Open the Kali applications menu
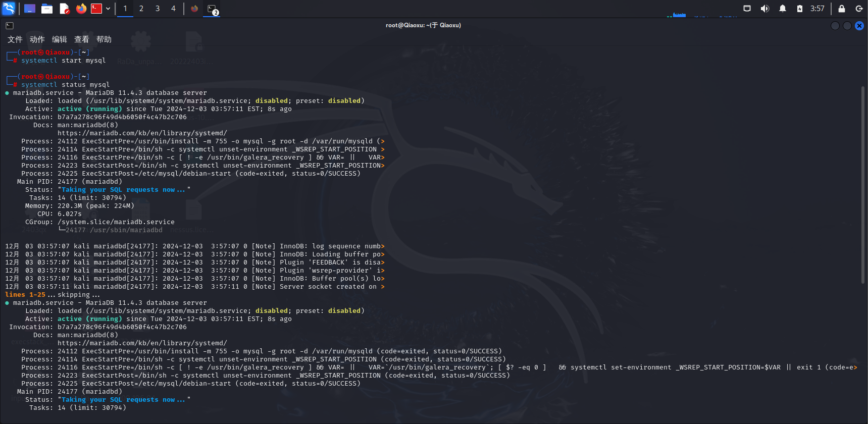 (x=9, y=9)
